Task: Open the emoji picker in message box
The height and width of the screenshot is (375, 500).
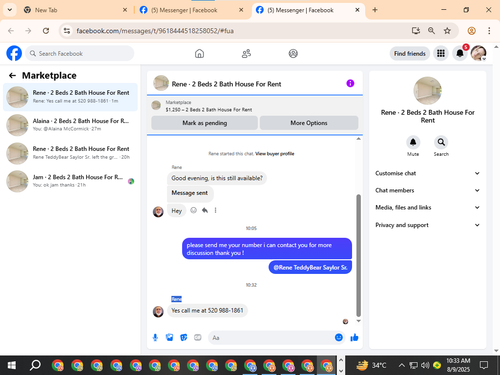Action: (x=339, y=338)
